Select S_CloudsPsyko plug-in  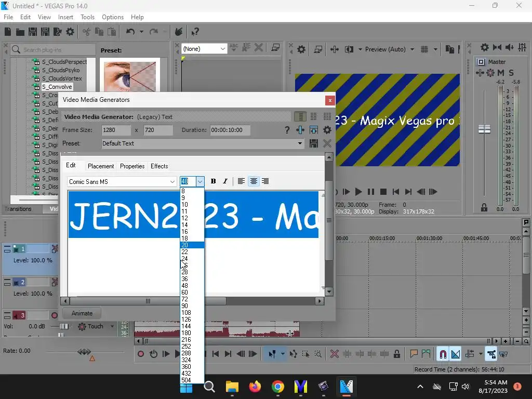point(61,70)
